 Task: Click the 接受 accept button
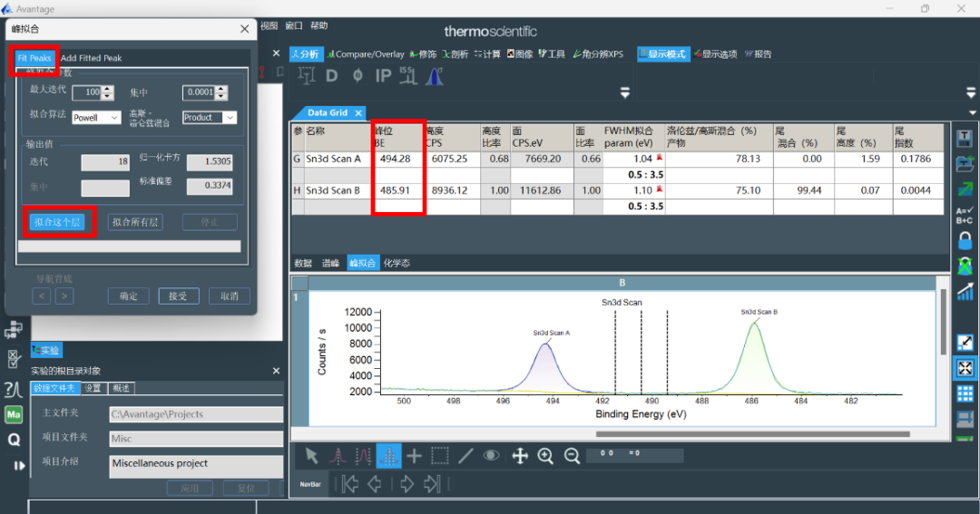click(178, 296)
